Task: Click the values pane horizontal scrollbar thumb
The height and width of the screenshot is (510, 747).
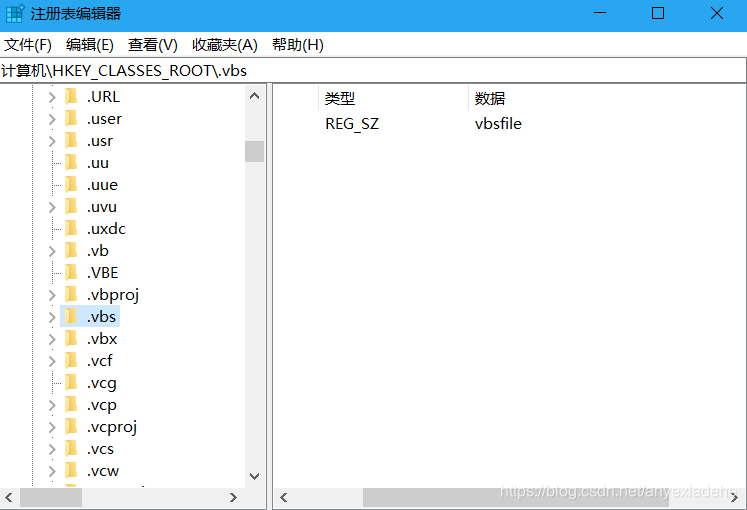Action: coord(516,498)
